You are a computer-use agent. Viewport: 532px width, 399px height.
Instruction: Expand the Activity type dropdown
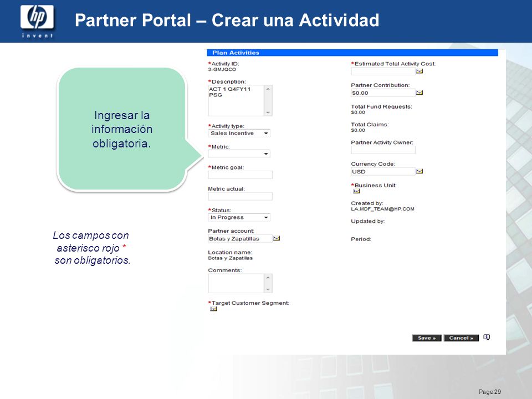[x=267, y=134]
